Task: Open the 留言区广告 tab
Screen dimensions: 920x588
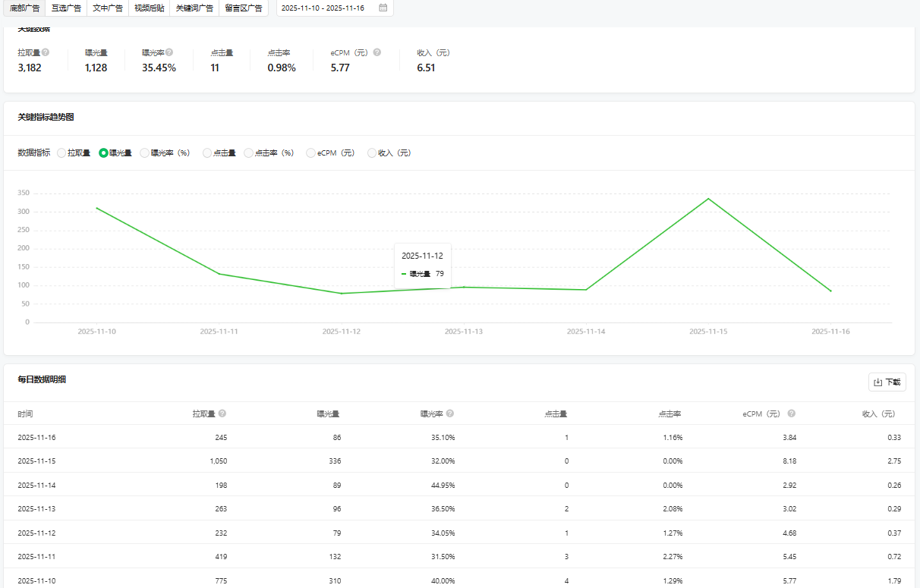Action: [x=244, y=8]
